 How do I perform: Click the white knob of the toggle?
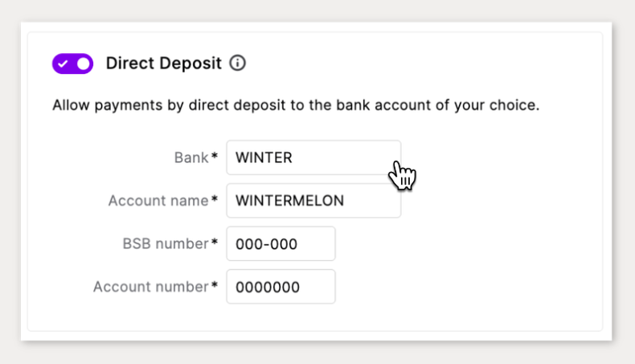(84, 63)
